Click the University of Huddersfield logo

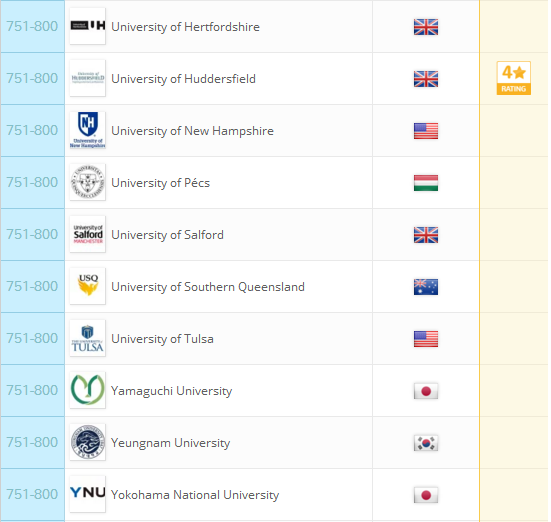[87, 78]
